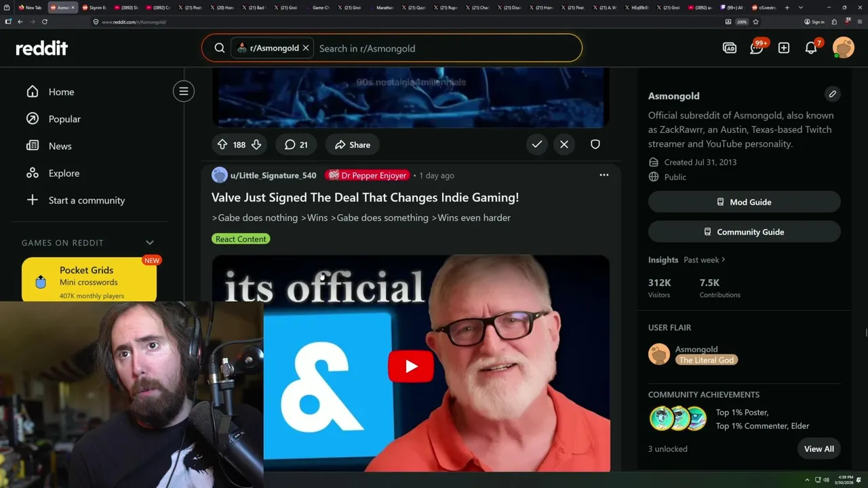Screen dimensions: 868x488
Task: Show hidden tray icons chevron
Action: [807, 480]
